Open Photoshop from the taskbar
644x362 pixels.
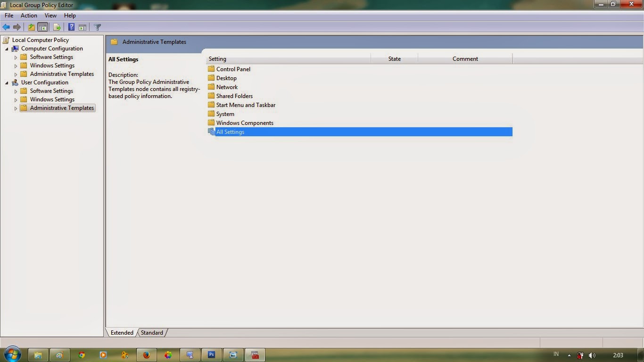click(212, 355)
